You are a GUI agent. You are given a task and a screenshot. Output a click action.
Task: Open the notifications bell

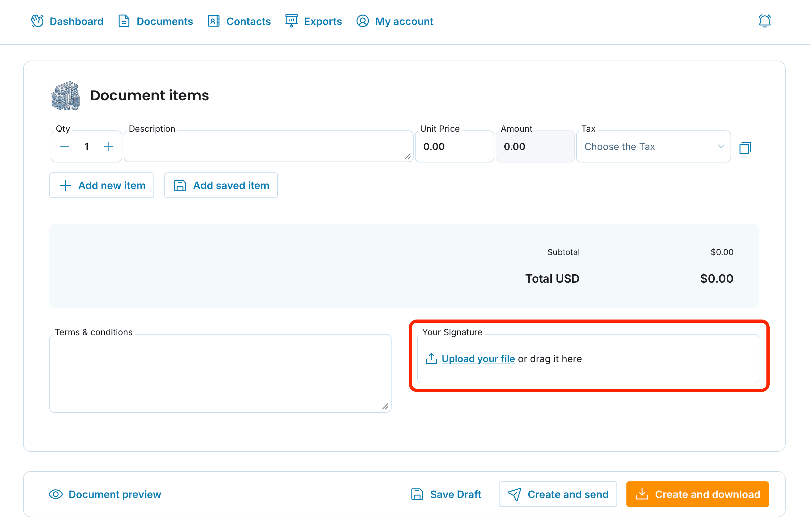coord(765,21)
